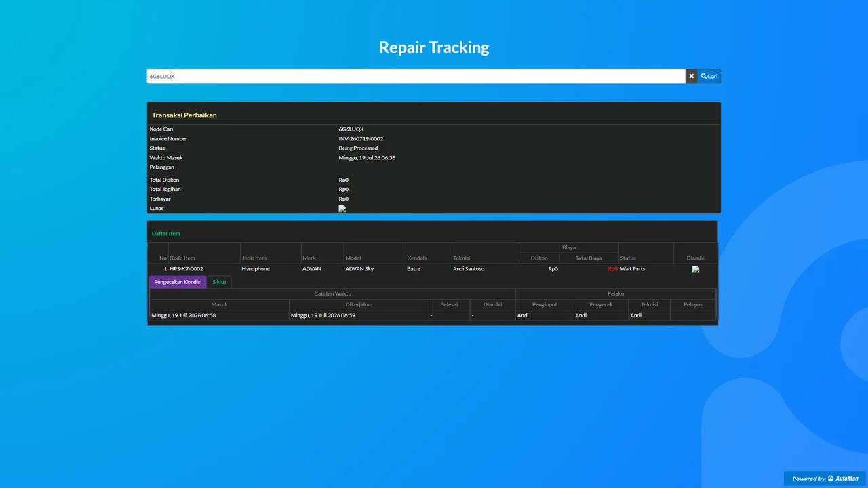Click the Diambil image in item row

[x=696, y=269]
